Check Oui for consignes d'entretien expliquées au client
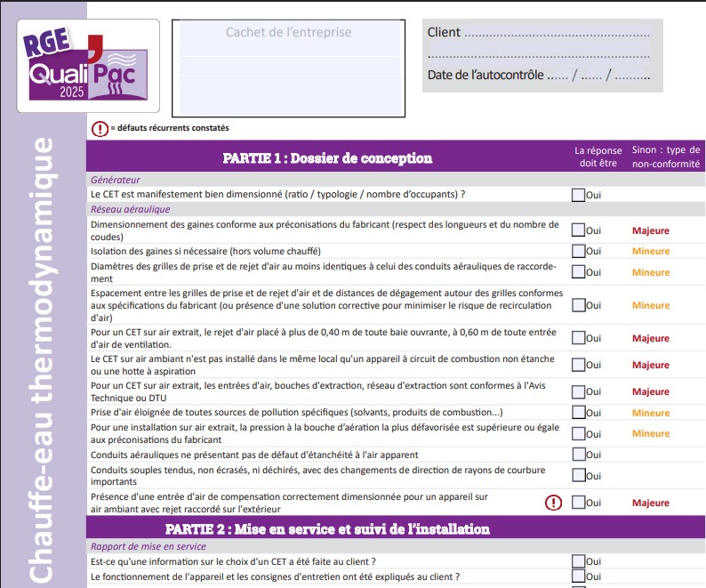This screenshot has width=706, height=588. pyautogui.click(x=578, y=576)
